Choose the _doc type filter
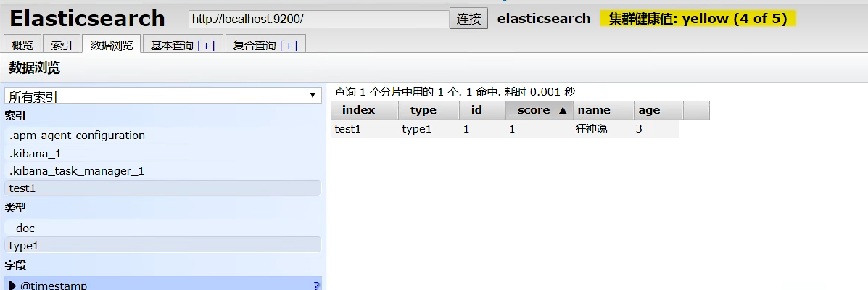This screenshot has width=868, height=290. click(x=162, y=228)
